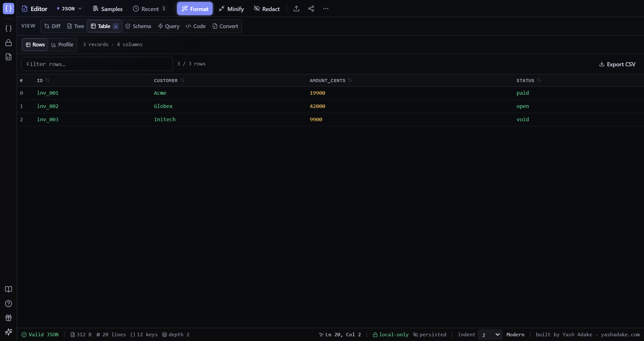Open the JSON format dropdown
This screenshot has height=341, width=644.
tap(69, 9)
